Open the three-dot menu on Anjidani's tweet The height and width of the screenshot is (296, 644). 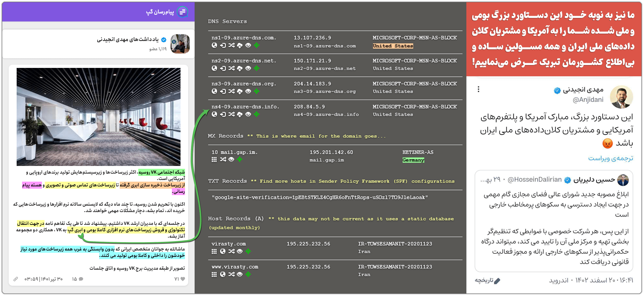(479, 89)
